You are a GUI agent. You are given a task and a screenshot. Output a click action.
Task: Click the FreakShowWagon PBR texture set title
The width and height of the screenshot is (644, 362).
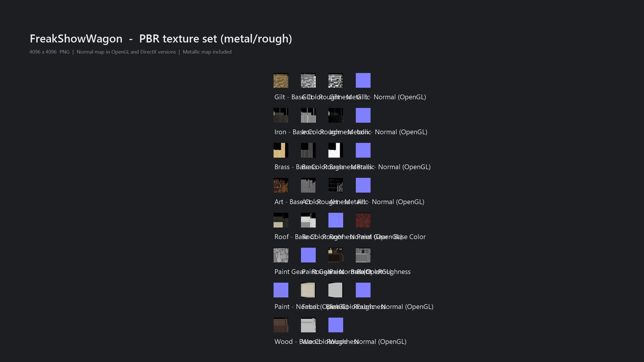click(161, 39)
